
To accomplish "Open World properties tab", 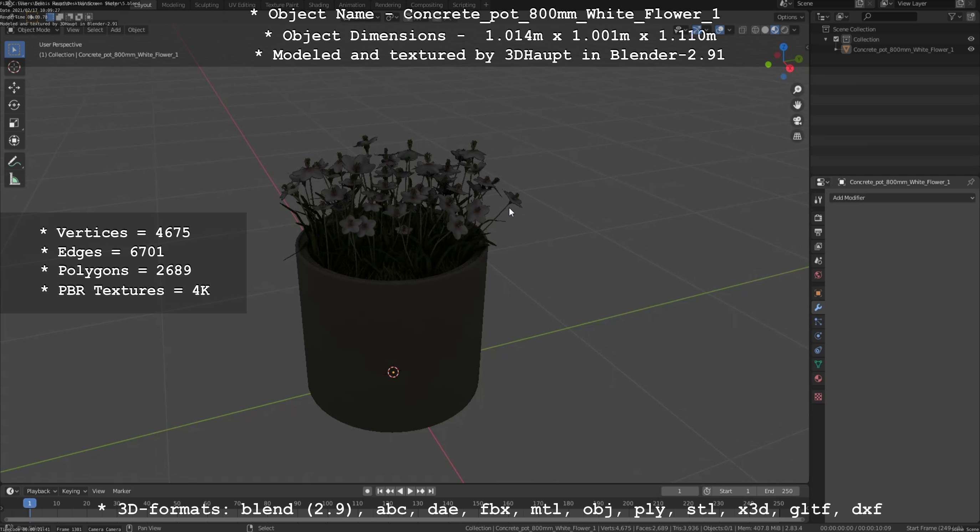I will coord(818,275).
